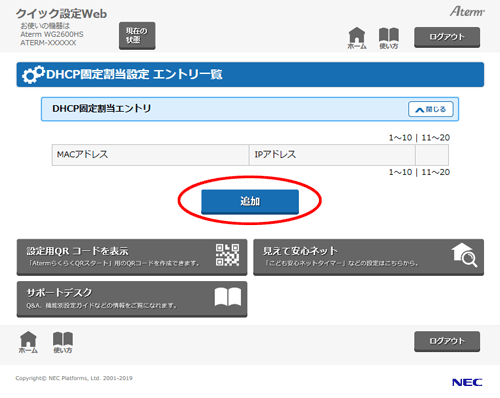Click the gear icon beside the DHCP heading
The height and width of the screenshot is (398, 500).
click(x=33, y=74)
